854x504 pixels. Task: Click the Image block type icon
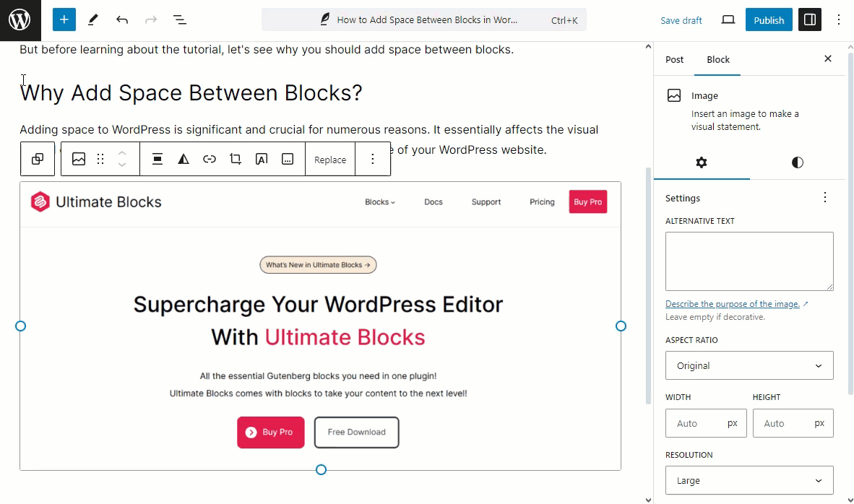click(x=79, y=159)
